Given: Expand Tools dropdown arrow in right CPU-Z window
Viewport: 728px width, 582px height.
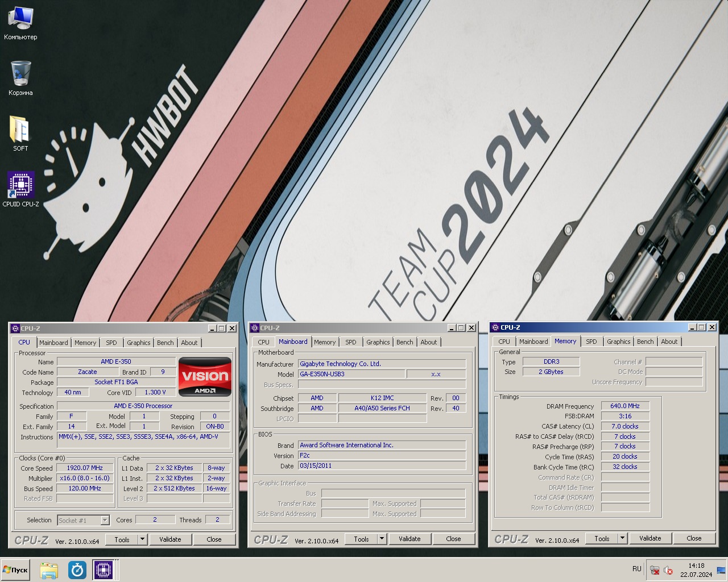Looking at the screenshot, I should [x=622, y=539].
